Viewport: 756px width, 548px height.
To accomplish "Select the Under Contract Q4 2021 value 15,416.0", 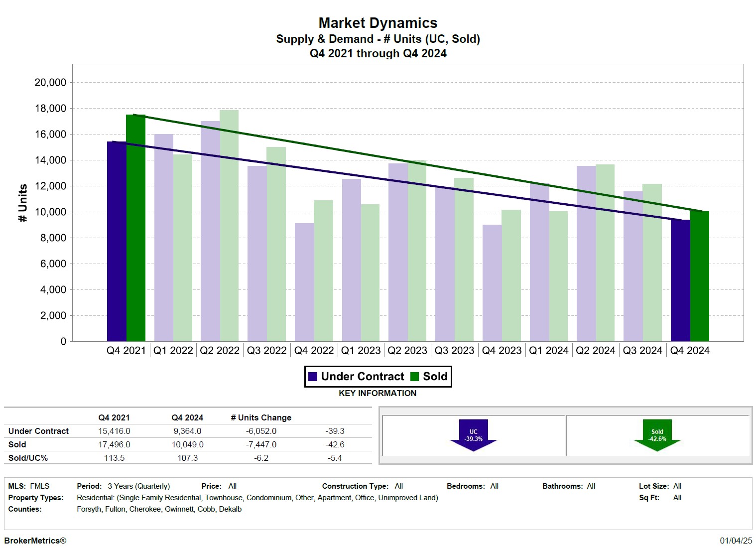I will 114,431.
